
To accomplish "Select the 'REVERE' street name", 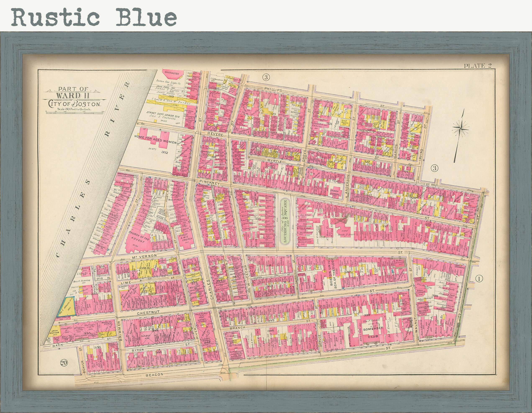I will coord(215,134).
